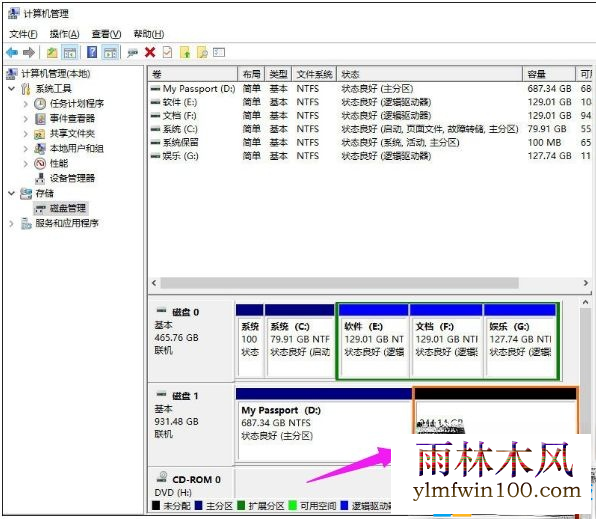Click the Forward arrow toolbar icon
This screenshot has width=596, height=519.
29,52
